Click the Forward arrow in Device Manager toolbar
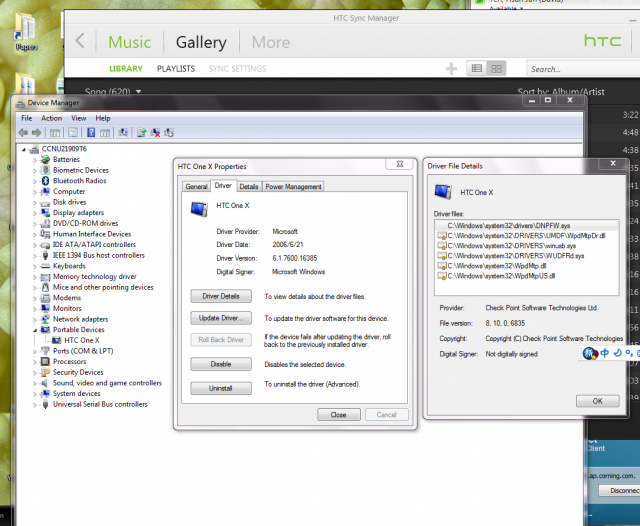 tap(36, 133)
